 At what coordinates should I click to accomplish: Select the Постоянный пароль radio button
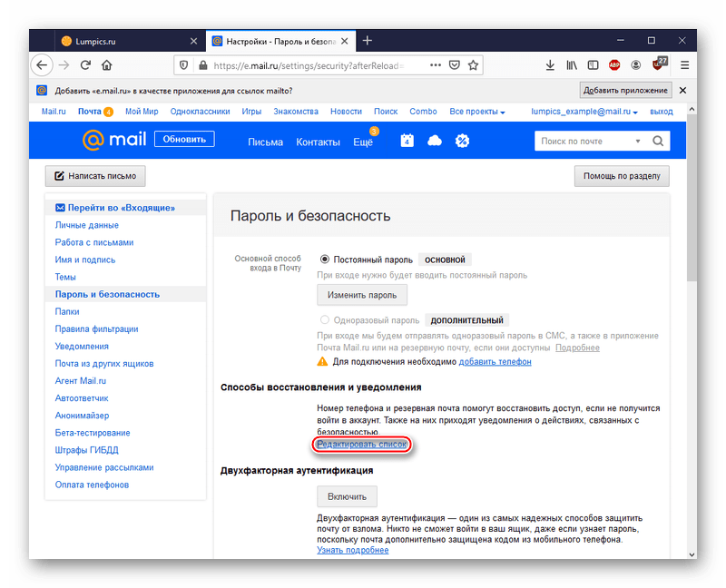pos(326,258)
